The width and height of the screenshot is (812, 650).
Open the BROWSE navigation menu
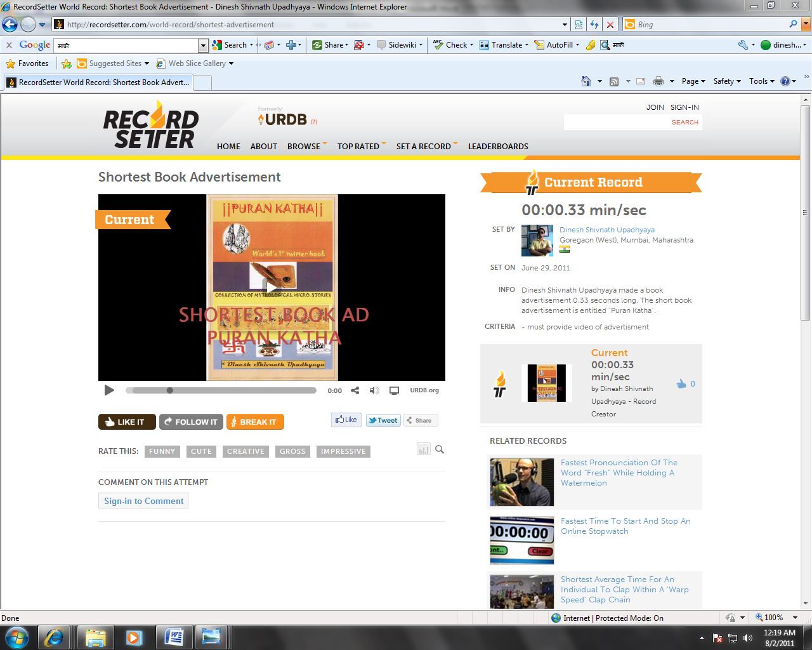(306, 146)
